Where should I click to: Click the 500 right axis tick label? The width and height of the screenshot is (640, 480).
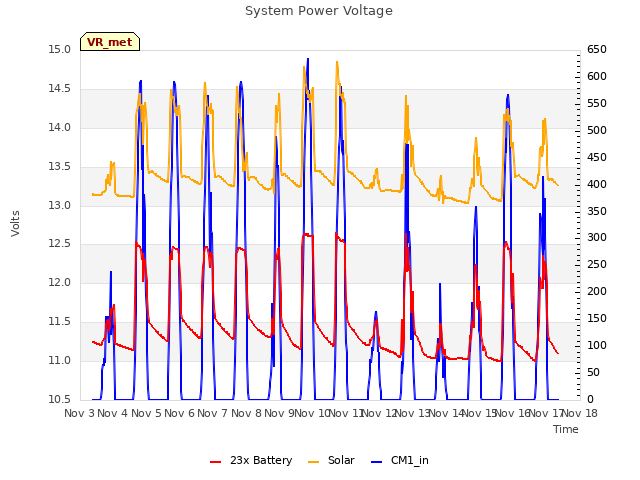click(597, 131)
